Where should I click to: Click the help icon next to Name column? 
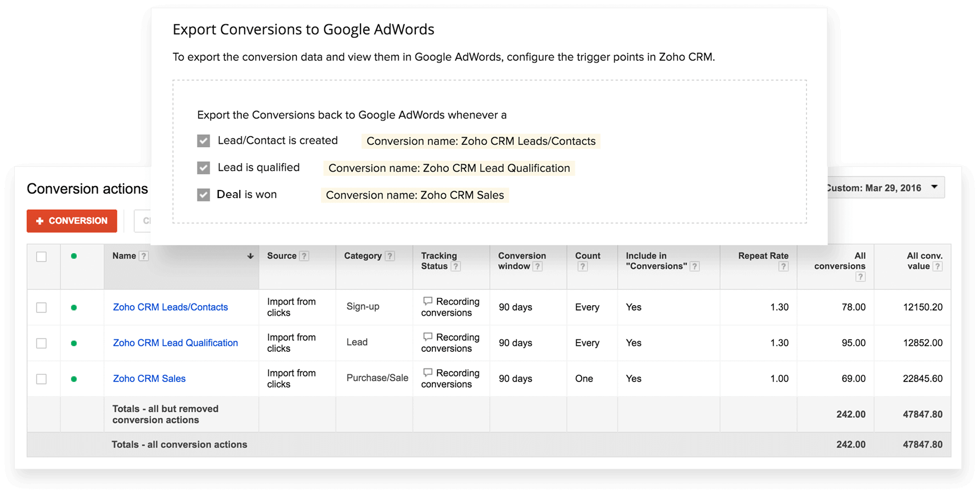point(144,256)
